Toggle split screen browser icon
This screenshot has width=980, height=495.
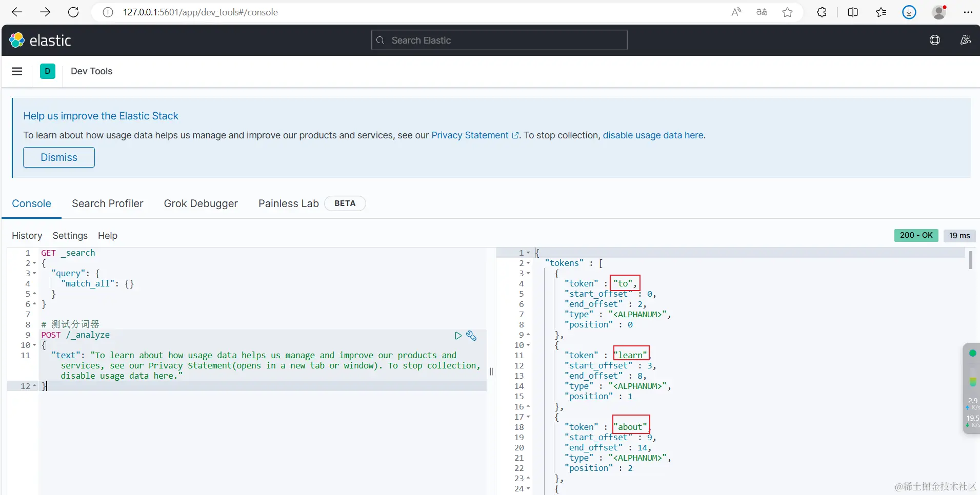coord(853,12)
